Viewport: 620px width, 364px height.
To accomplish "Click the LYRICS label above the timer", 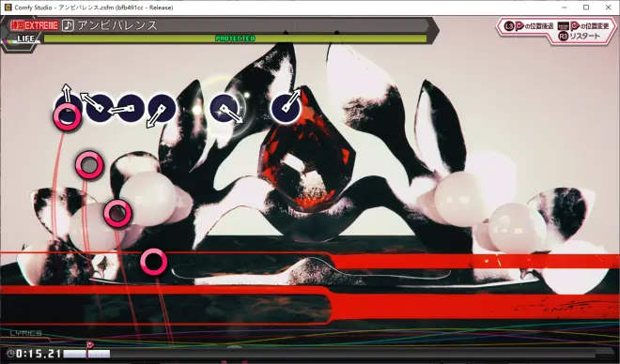I will point(26,333).
